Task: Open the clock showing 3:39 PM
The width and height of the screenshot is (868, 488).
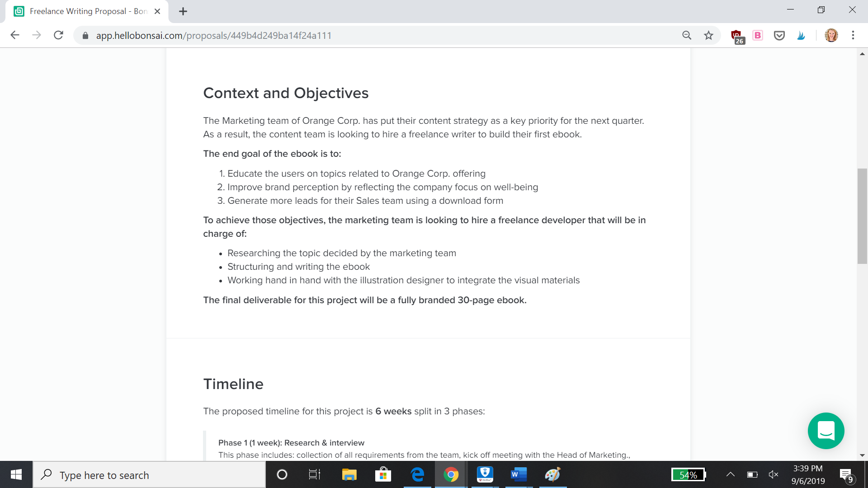Action: [808, 475]
